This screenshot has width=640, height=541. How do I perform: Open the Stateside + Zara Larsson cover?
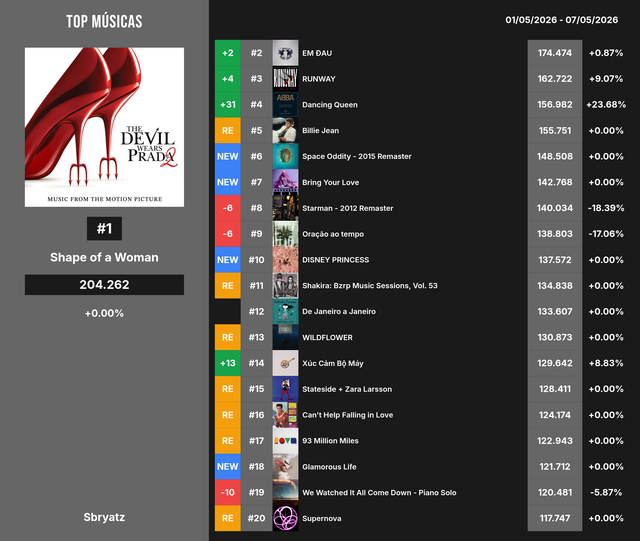click(x=285, y=389)
